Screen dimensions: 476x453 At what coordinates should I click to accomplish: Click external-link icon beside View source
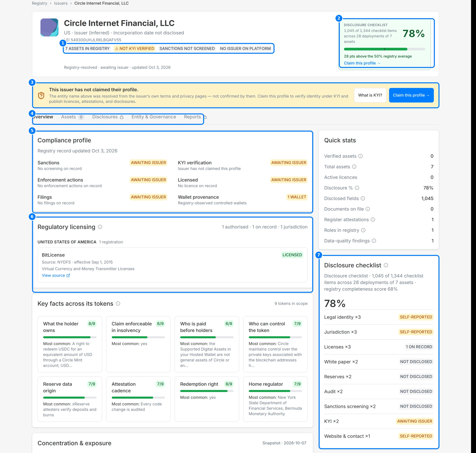(x=68, y=276)
